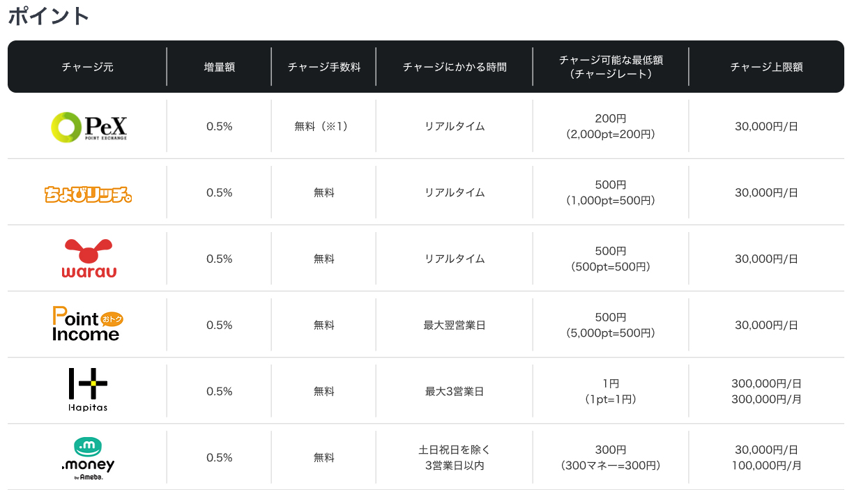
Task: Click the ポイント section heading
Action: click(49, 16)
